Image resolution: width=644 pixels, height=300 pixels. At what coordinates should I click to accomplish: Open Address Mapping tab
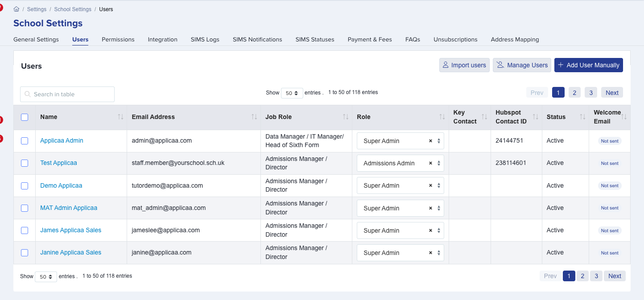[x=515, y=39]
